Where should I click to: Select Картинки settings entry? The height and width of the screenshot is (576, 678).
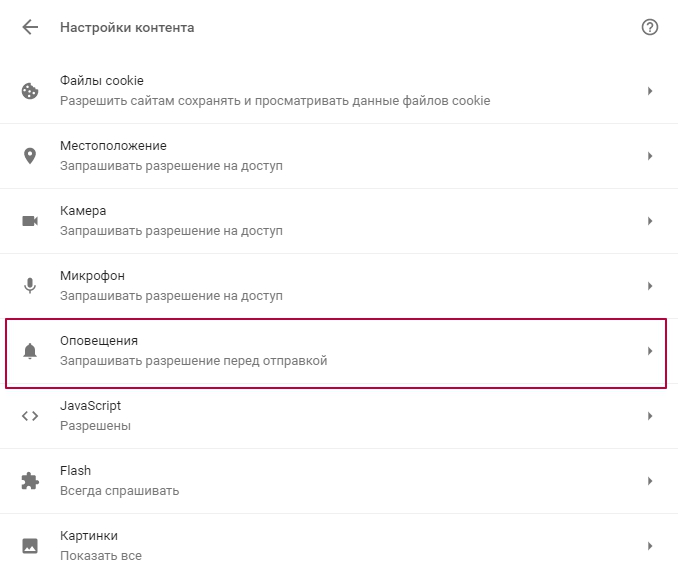coord(339,545)
